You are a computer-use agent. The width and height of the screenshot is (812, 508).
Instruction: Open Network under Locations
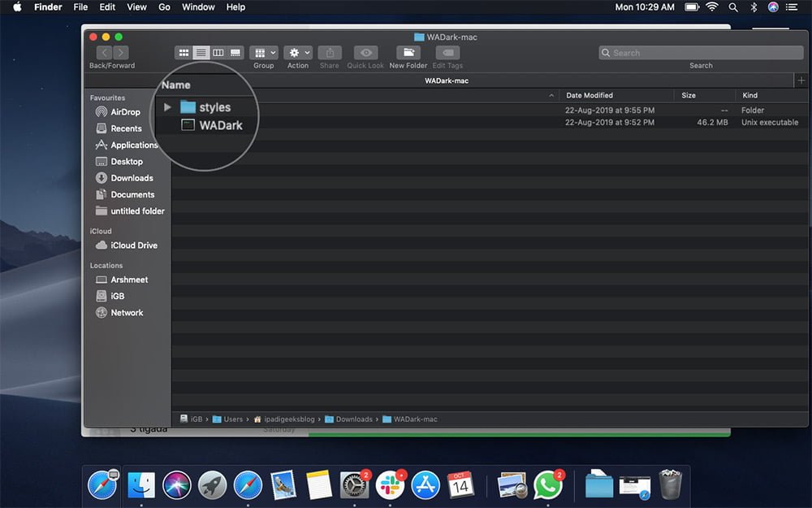click(x=119, y=313)
